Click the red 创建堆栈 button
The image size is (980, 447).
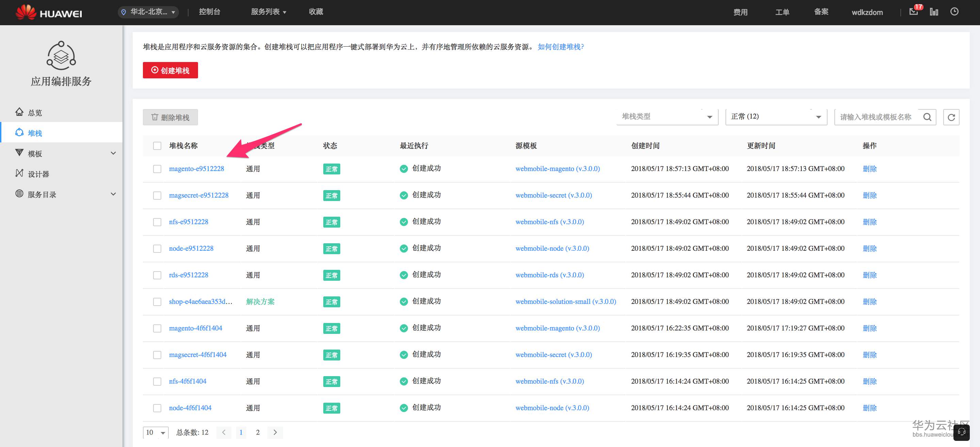coord(170,71)
